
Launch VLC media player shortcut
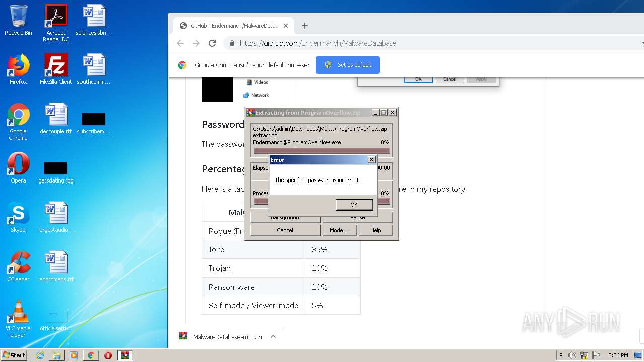click(18, 319)
